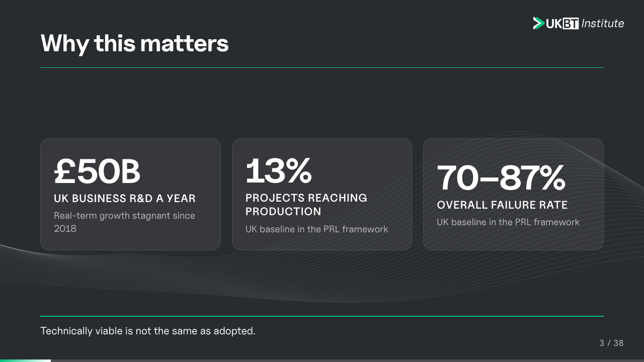Click the PRL framework note under 13%

316,229
